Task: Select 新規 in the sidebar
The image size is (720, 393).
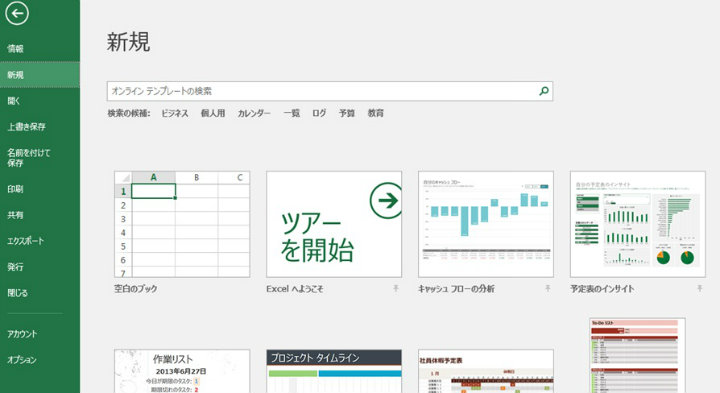Action: point(40,75)
